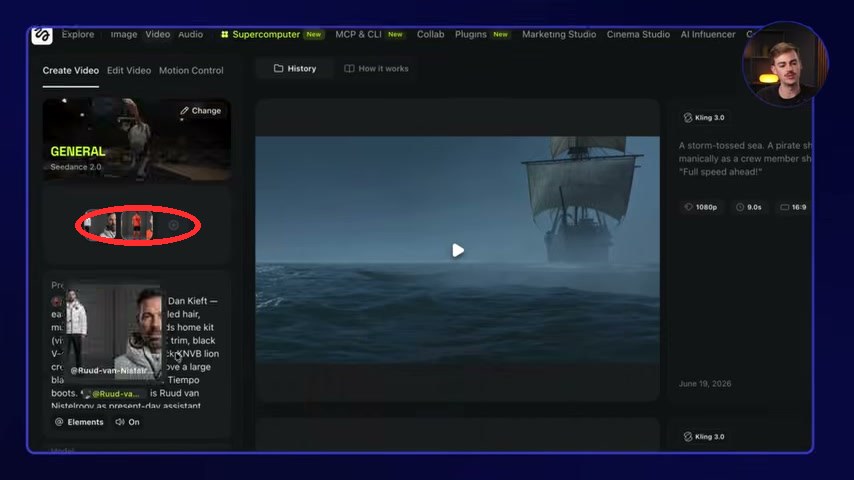Screen dimensions: 854x480
Task: Click into the prompt text field
Action: coord(137,343)
